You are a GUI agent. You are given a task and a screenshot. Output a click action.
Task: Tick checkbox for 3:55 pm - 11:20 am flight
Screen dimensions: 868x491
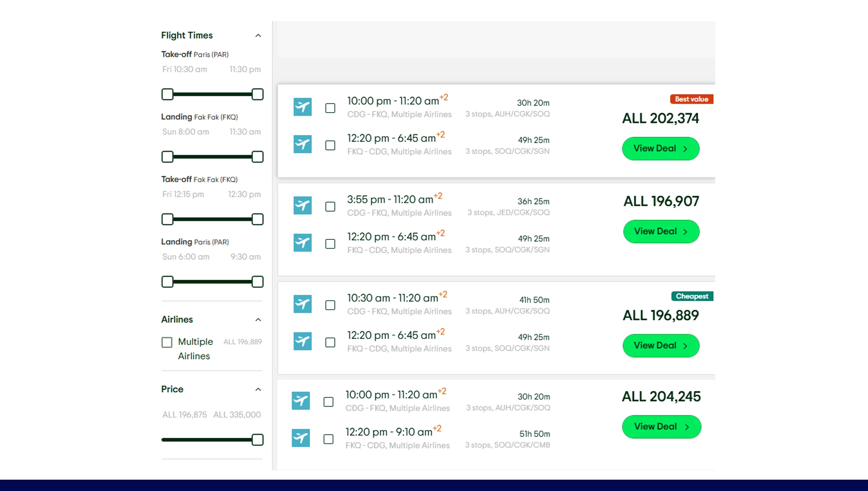(x=330, y=207)
